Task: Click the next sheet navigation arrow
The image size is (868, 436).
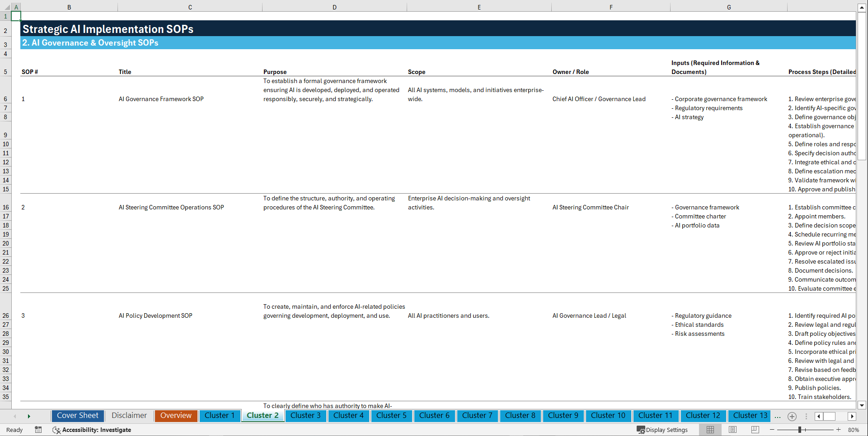Action: click(29, 416)
